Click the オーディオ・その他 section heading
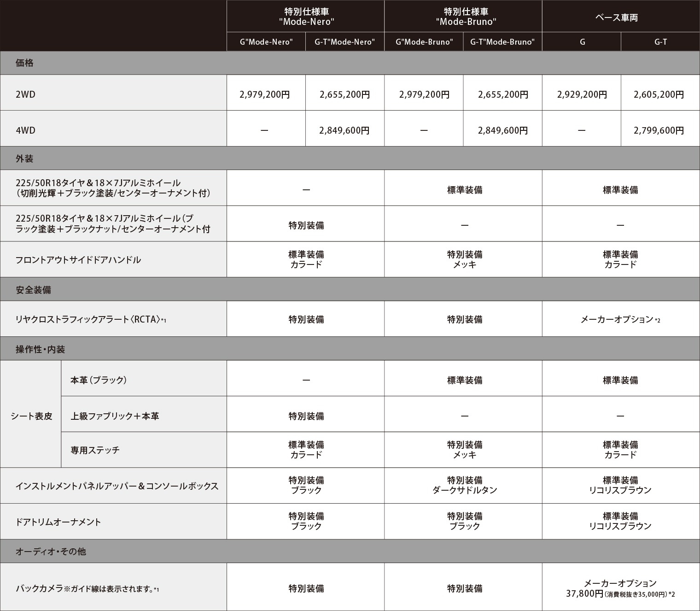The image size is (700, 611). (350, 551)
